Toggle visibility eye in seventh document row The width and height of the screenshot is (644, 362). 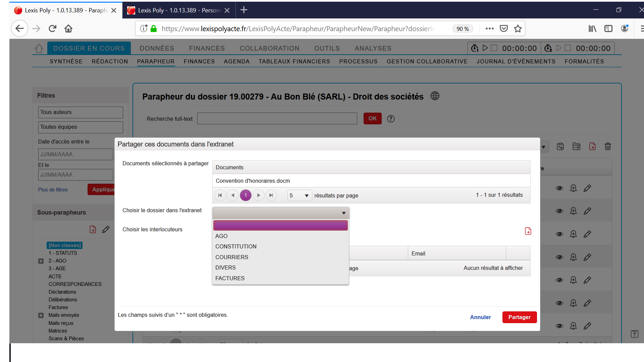click(x=559, y=326)
